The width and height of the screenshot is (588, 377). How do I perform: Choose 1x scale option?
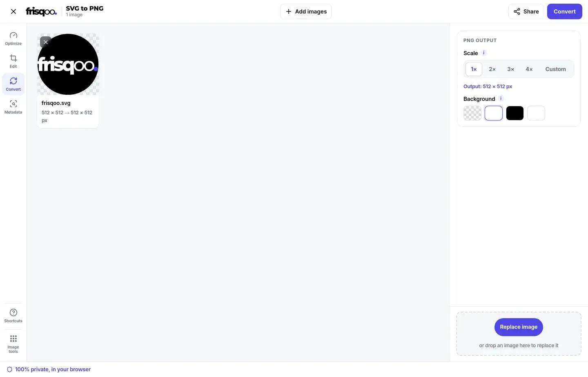[474, 69]
